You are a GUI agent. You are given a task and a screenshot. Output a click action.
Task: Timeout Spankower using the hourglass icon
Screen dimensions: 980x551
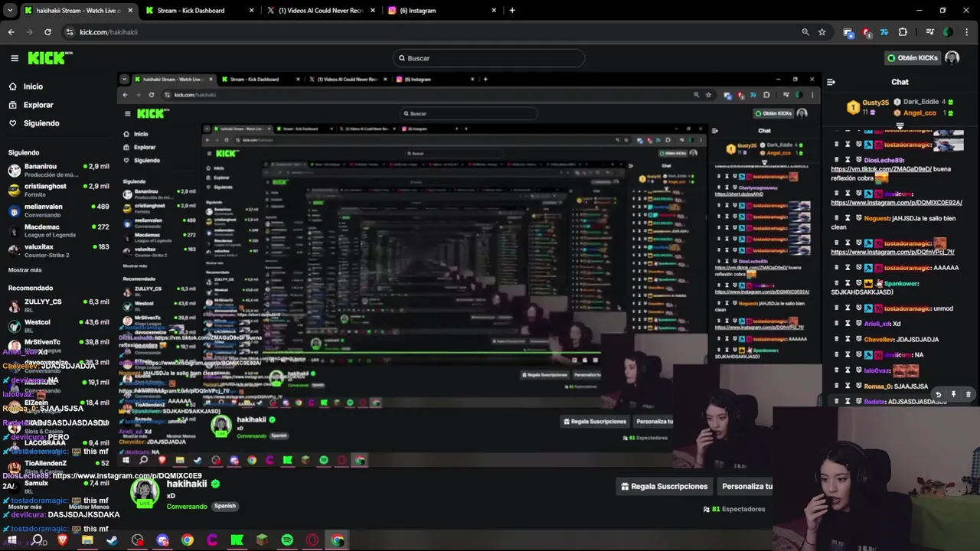848,283
